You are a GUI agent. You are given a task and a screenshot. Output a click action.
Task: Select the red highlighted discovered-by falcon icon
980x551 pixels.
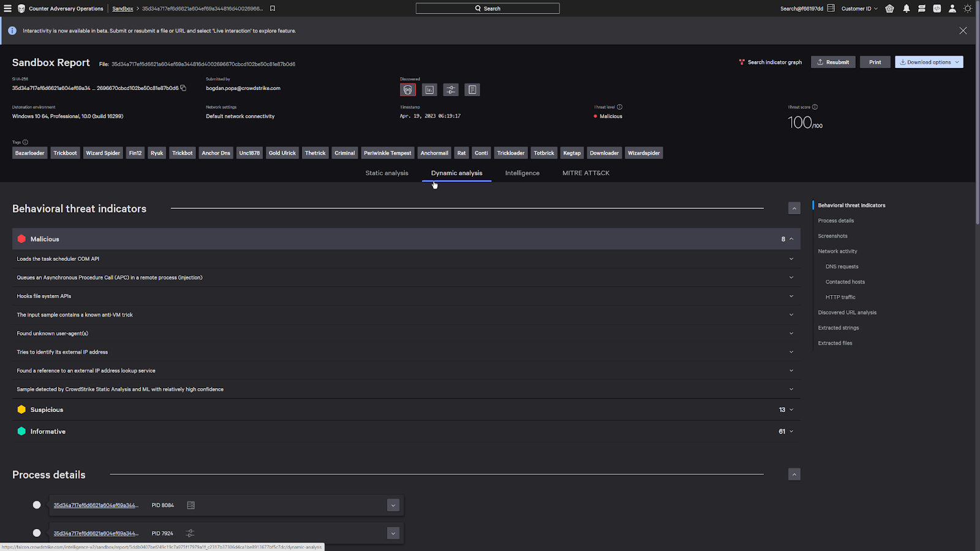click(408, 90)
